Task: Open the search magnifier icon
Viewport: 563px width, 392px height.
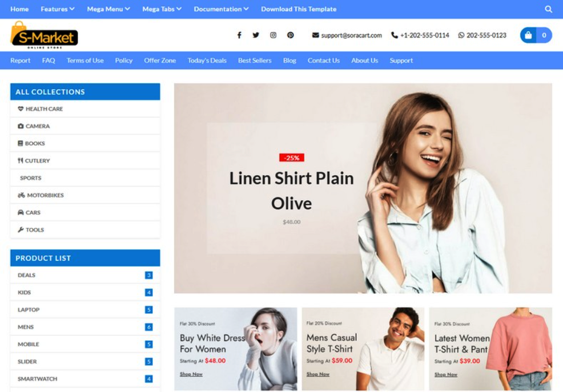Action: point(548,9)
